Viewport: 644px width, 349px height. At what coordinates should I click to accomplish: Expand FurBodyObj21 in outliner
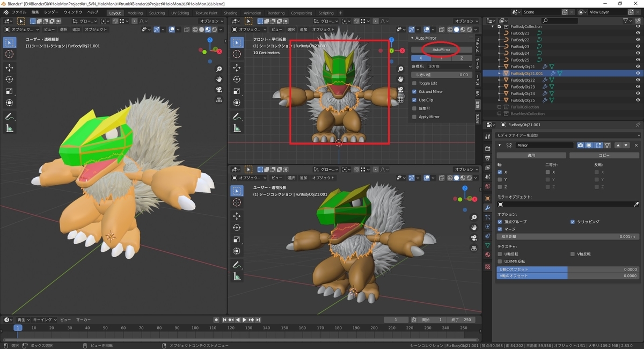point(500,67)
